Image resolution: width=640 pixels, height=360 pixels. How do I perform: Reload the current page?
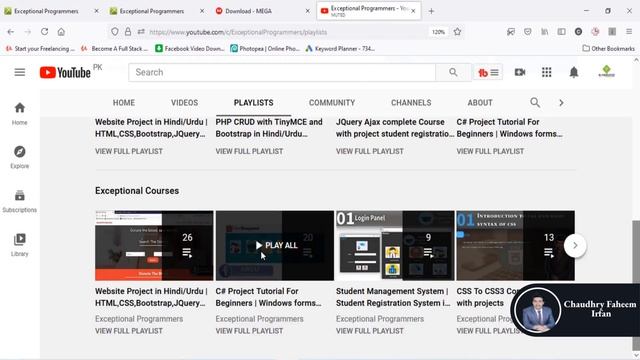tap(44, 31)
